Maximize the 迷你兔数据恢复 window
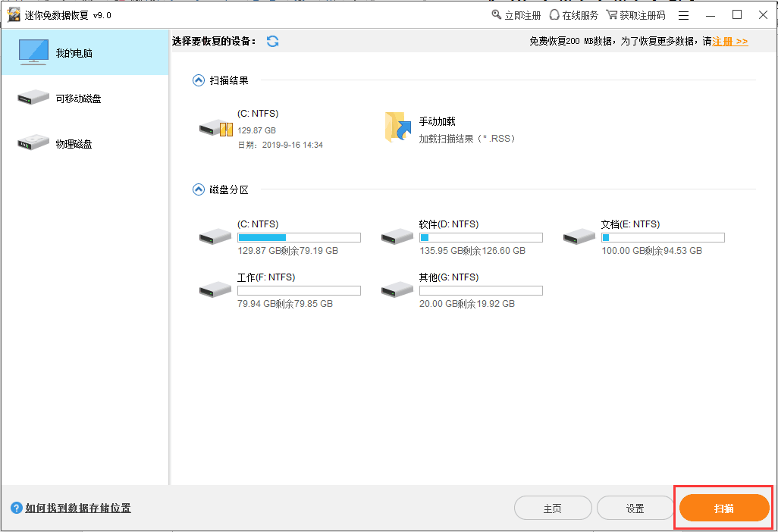 coord(737,15)
